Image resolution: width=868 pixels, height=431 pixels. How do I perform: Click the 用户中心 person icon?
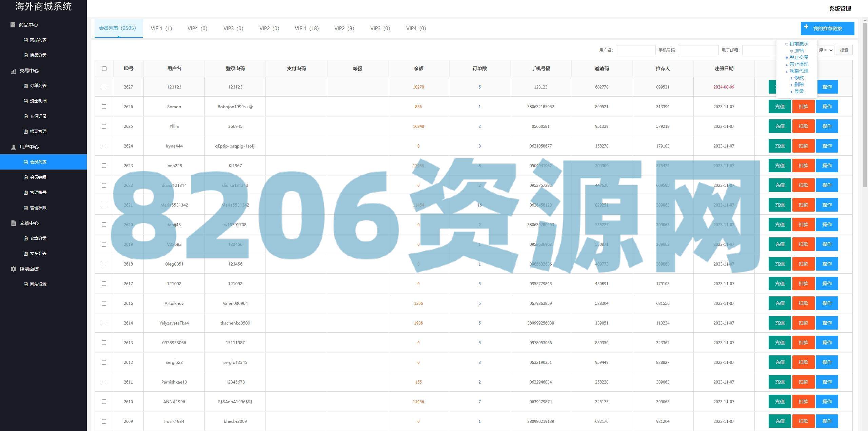pyautogui.click(x=14, y=147)
